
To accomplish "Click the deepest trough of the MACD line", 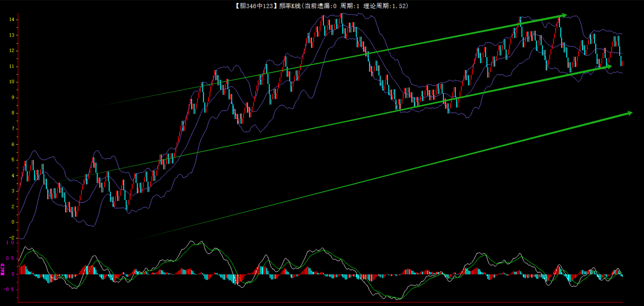I will (x=398, y=299).
